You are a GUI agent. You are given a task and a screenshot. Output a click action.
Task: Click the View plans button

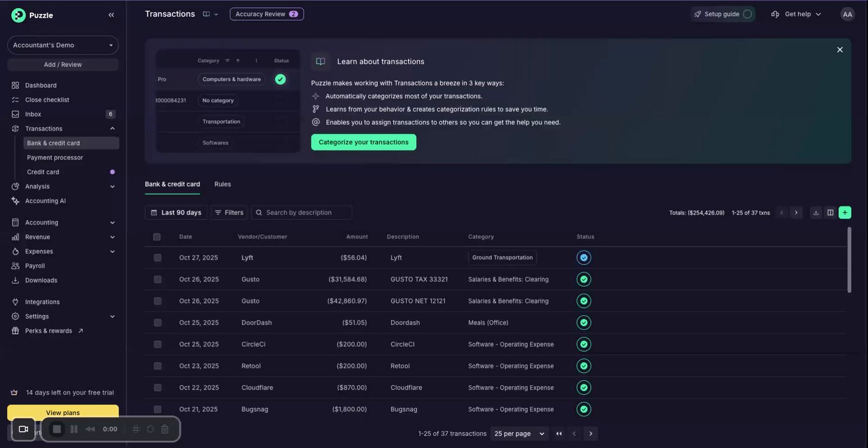click(63, 413)
